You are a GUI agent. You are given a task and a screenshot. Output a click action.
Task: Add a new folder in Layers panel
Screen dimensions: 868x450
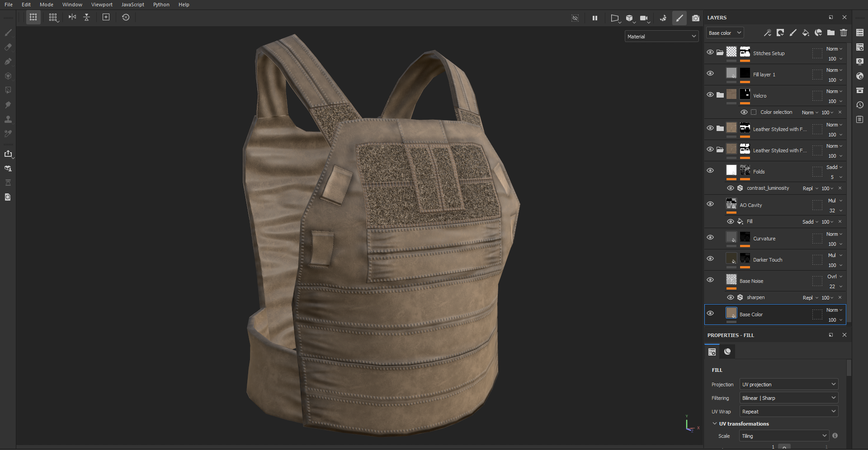click(x=831, y=33)
